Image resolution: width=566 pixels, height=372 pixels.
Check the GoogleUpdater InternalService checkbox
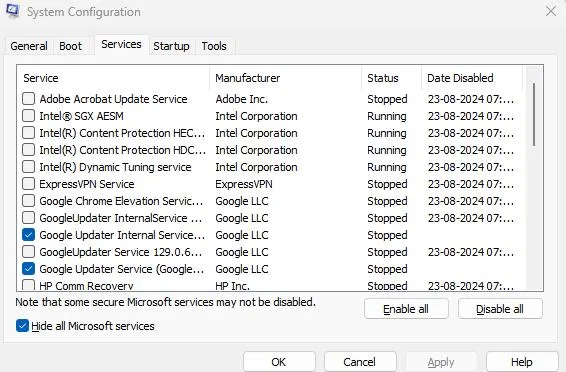click(29, 218)
